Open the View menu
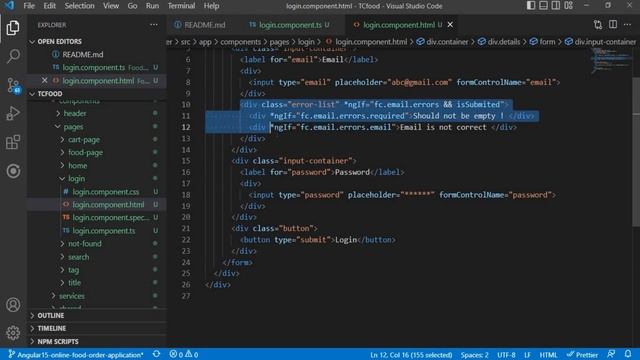640x360 pixels. point(111,6)
